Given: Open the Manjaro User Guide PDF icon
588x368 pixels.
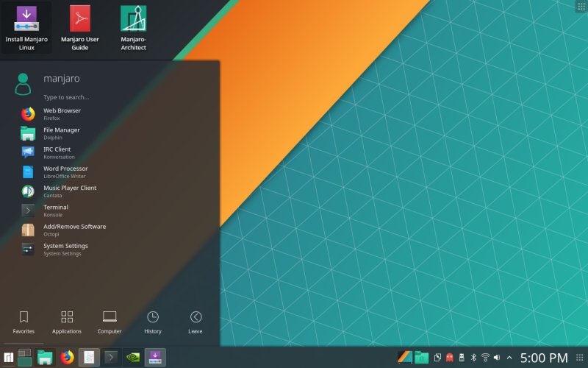Looking at the screenshot, I should coord(80,28).
